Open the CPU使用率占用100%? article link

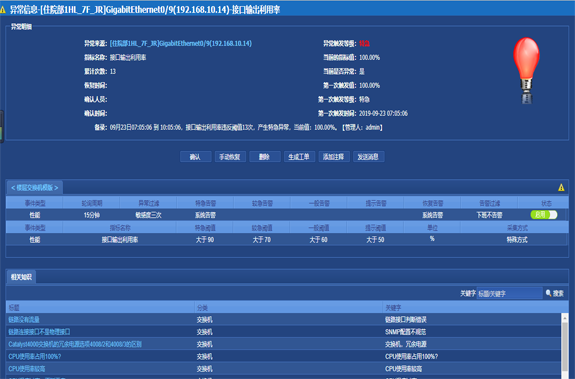[x=35, y=356]
